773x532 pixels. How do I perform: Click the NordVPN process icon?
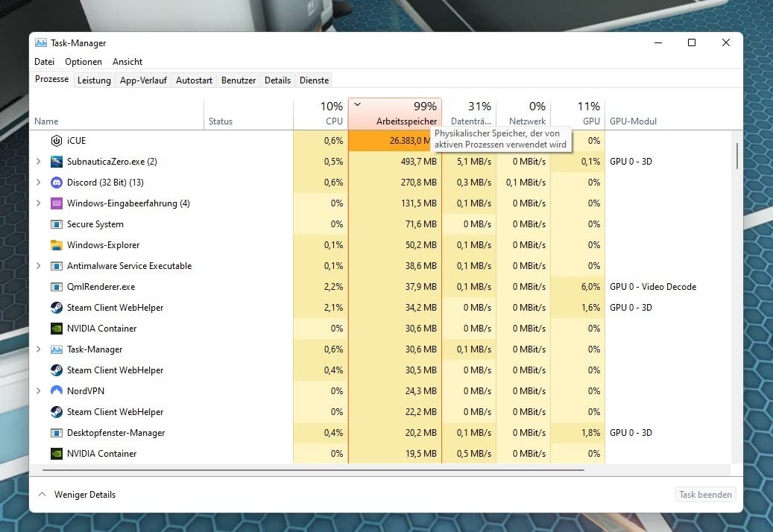(x=57, y=391)
